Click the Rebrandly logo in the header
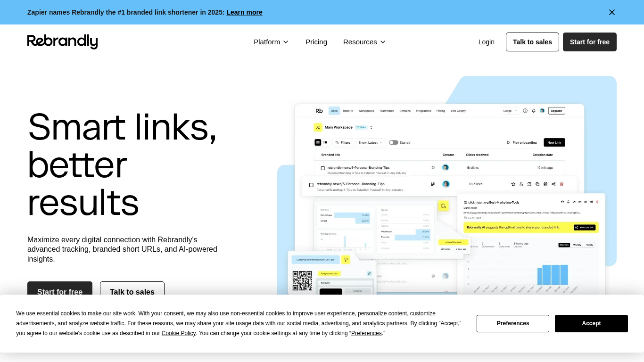Image resolution: width=644 pixels, height=362 pixels. click(x=62, y=41)
